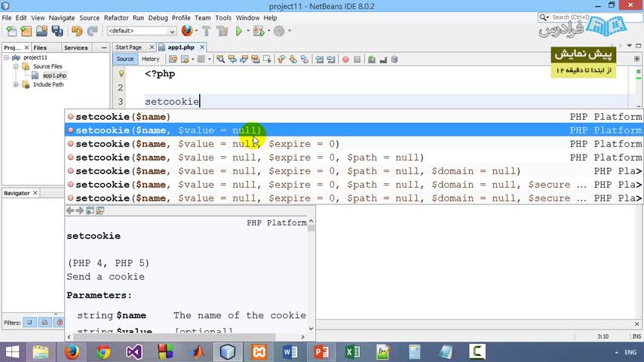Toggle Bookmark in editor toolbar
Screen dimensions: 644x362
pos(305,60)
